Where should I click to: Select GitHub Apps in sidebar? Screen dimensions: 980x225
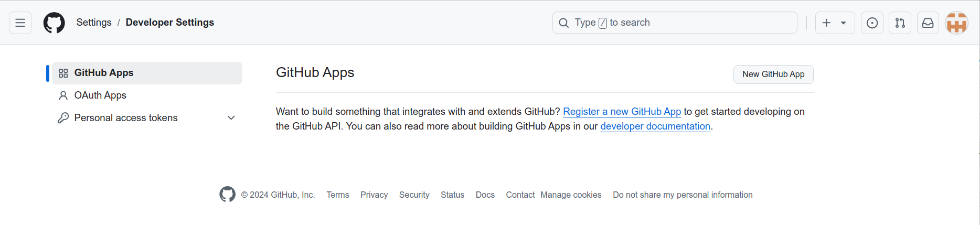[x=104, y=73]
